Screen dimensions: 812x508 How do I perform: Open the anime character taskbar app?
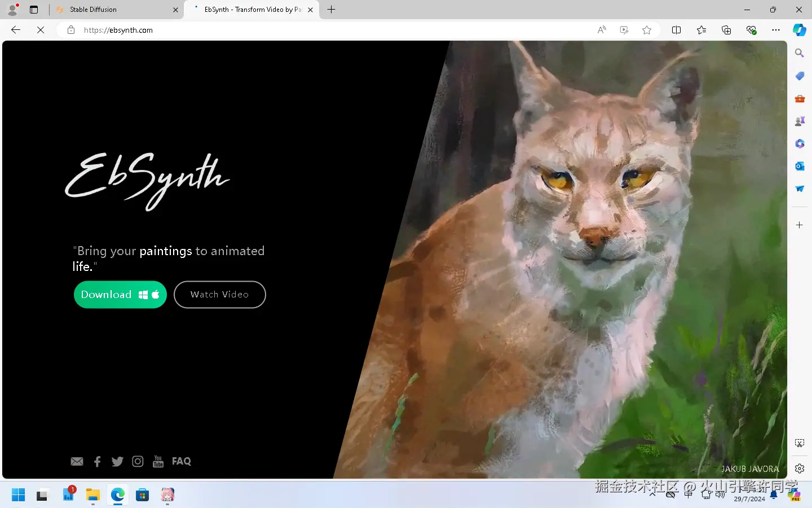(167, 495)
